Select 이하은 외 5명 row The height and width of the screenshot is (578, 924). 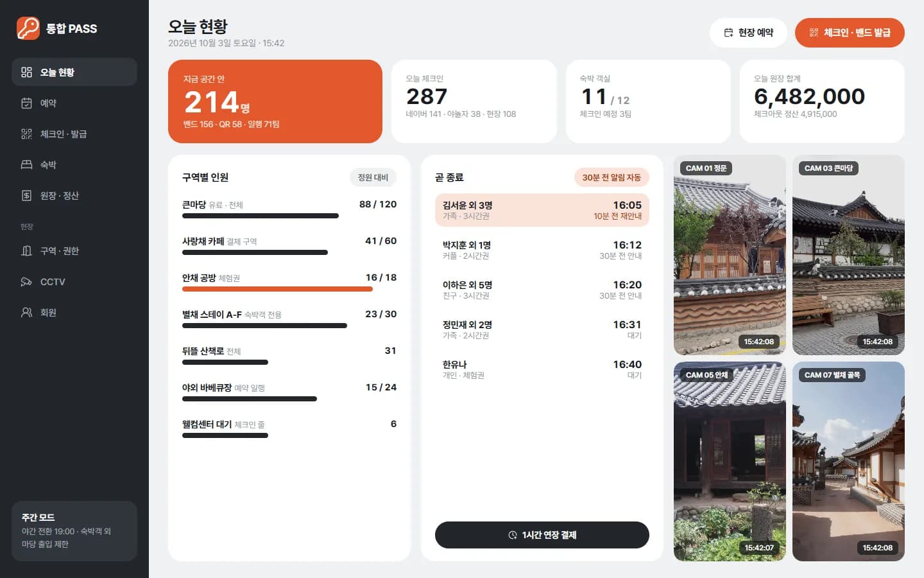pos(542,290)
